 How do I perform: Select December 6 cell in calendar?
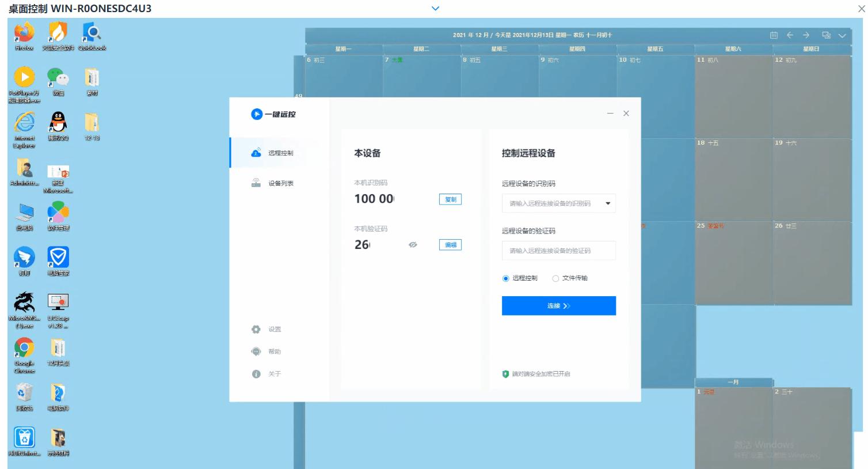coord(343,76)
